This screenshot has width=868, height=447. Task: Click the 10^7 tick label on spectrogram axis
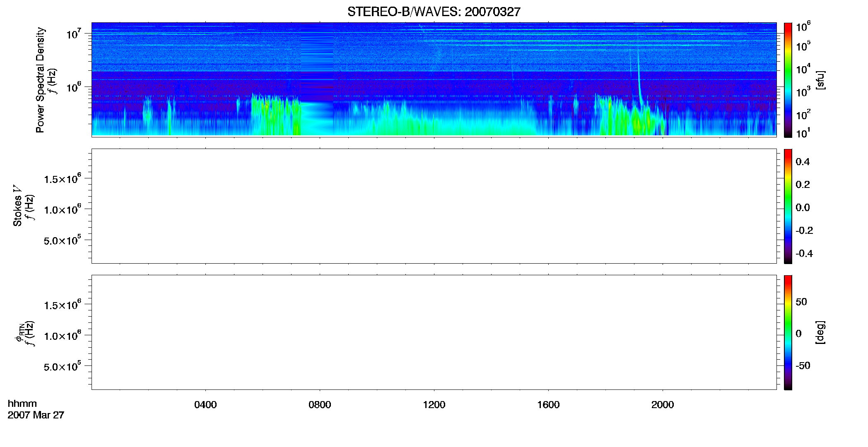73,33
